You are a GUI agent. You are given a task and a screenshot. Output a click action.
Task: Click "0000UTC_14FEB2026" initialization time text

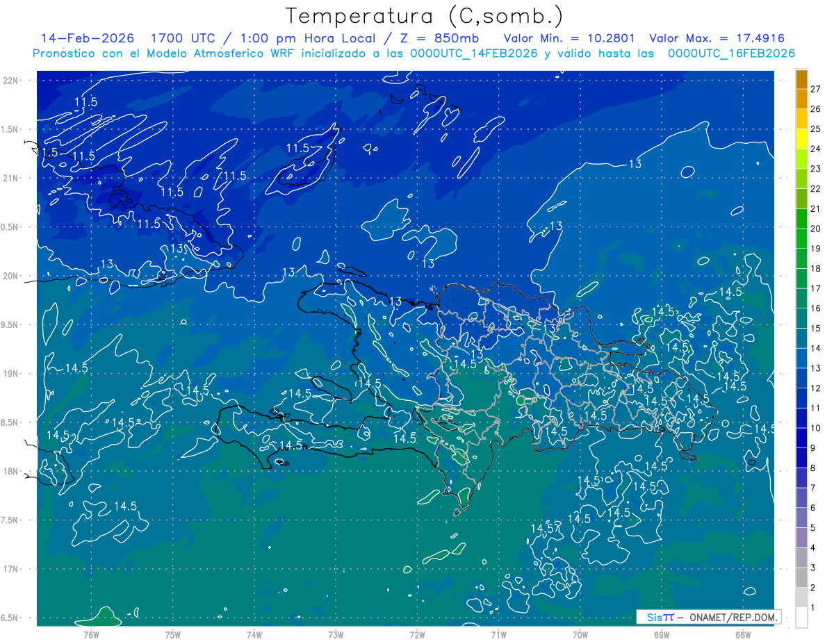[x=473, y=53]
